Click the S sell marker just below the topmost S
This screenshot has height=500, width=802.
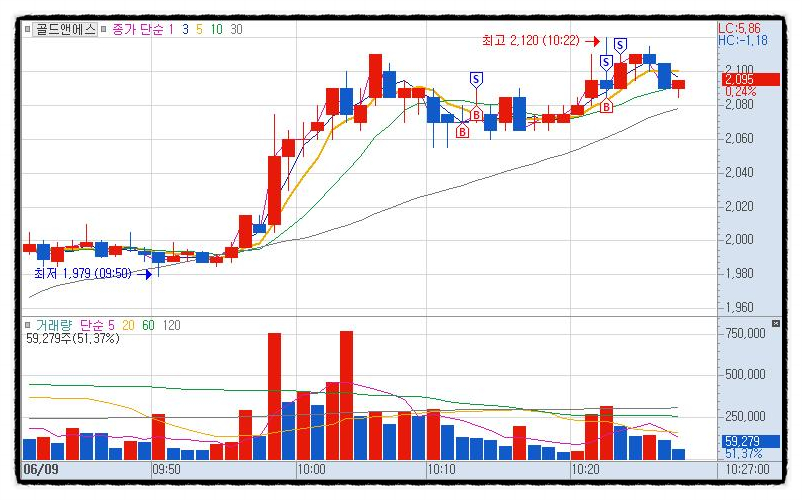[606, 62]
